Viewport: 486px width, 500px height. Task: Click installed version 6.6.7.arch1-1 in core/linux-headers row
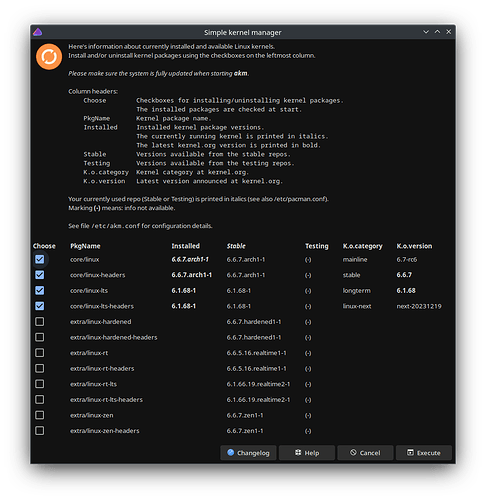coord(192,275)
